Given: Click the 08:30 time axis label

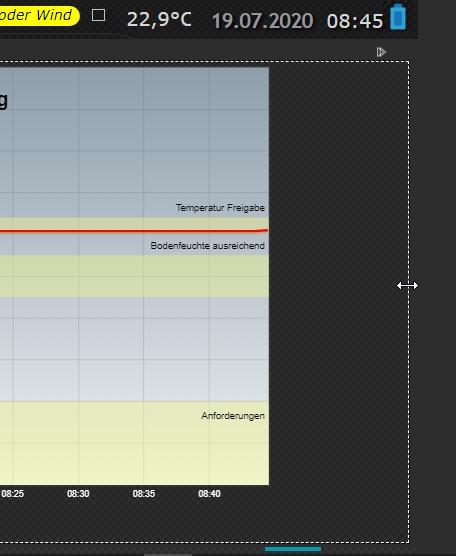Looking at the screenshot, I should 78,494.
